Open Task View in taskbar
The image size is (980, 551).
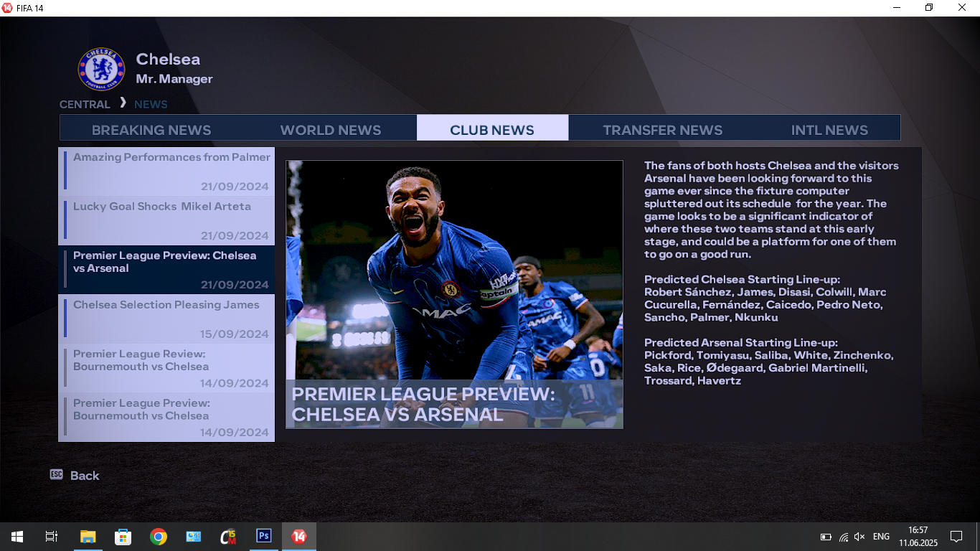click(52, 537)
